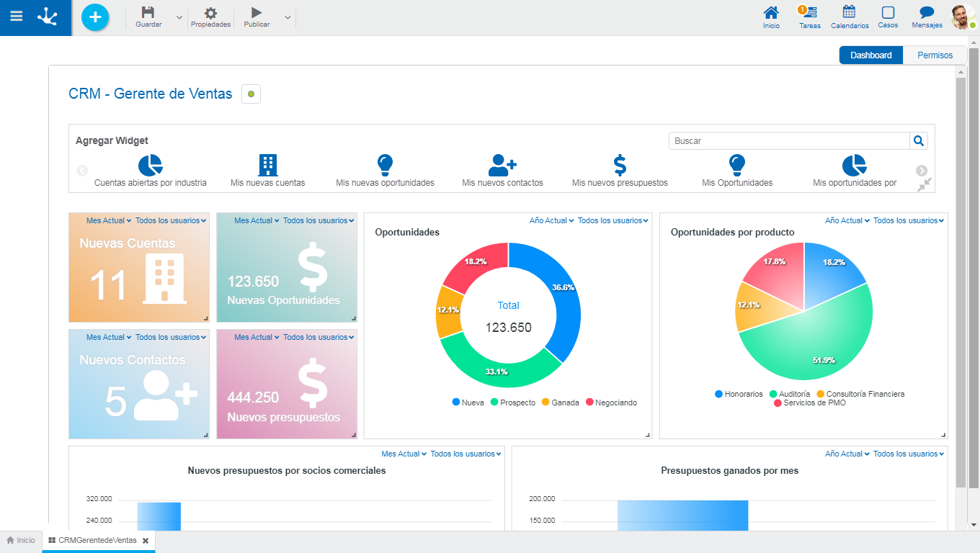Viewport: 980px width, 553px height.
Task: Open Año Actual on Presupuestos ganados por mes
Action: click(847, 454)
